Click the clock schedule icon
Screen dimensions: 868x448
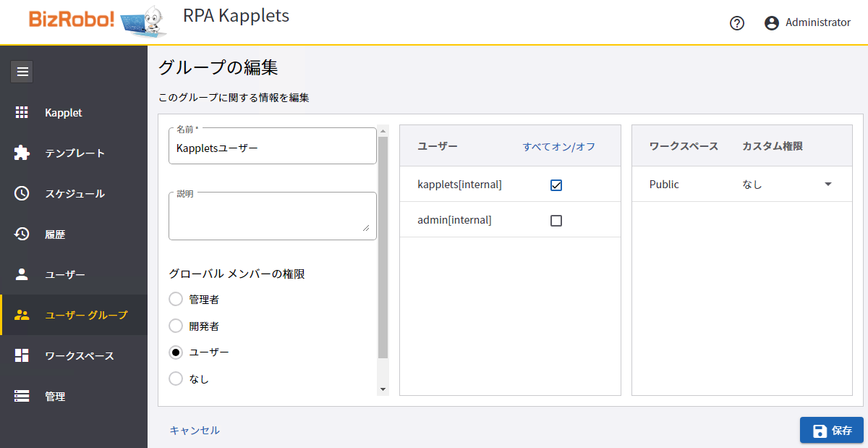coord(22,193)
